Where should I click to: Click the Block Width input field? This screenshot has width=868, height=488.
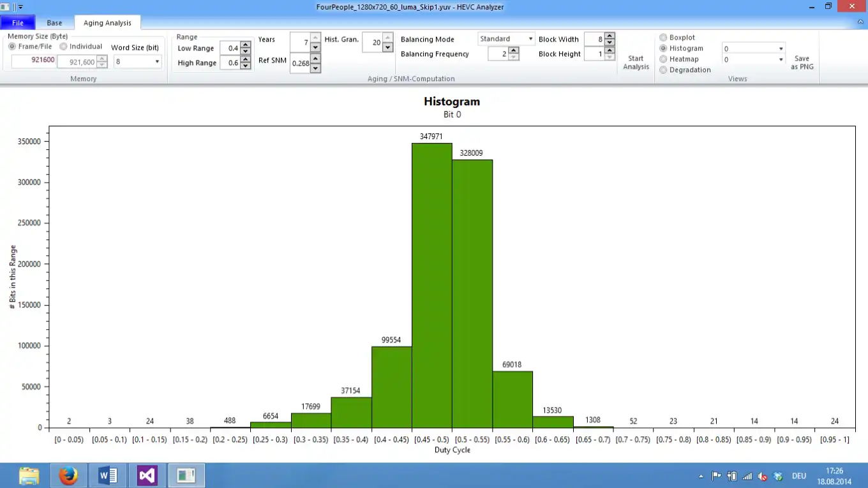(x=594, y=40)
